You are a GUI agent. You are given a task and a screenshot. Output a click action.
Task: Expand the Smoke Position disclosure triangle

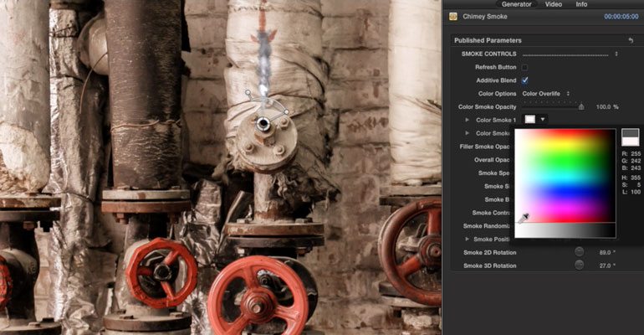click(467, 240)
